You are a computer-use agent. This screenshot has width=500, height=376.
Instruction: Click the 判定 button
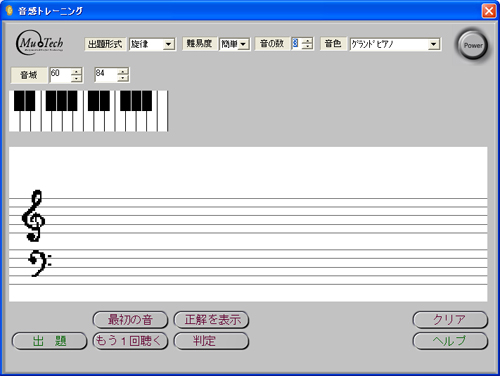211,341
